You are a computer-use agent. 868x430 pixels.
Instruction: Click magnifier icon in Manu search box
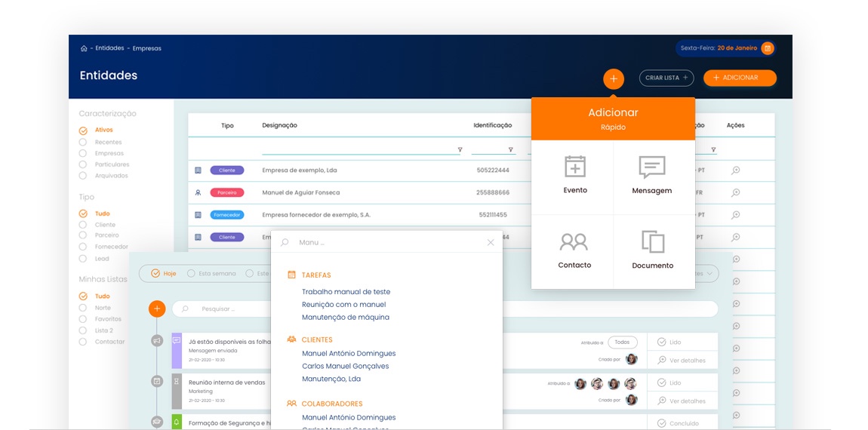point(285,242)
